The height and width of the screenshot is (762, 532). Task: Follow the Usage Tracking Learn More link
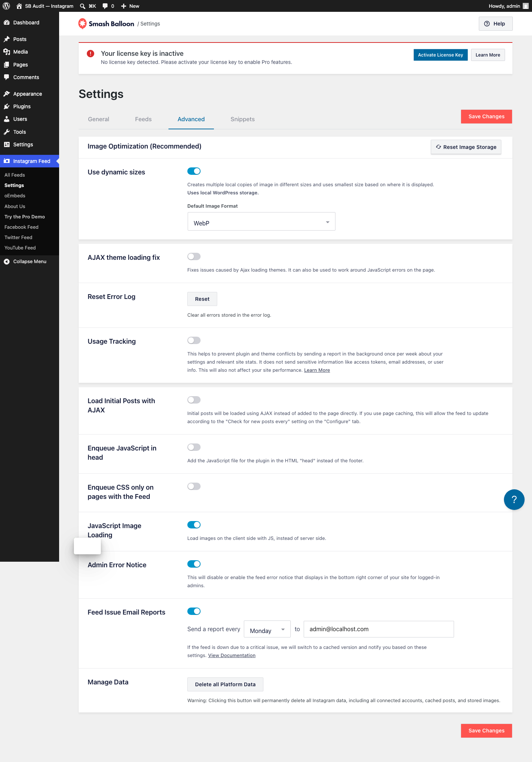pyautogui.click(x=317, y=370)
